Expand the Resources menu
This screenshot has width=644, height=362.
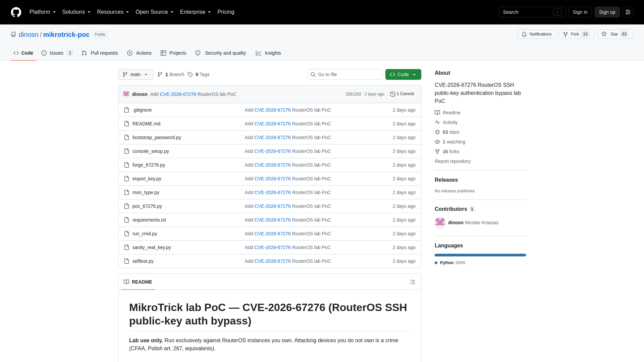[x=113, y=12]
